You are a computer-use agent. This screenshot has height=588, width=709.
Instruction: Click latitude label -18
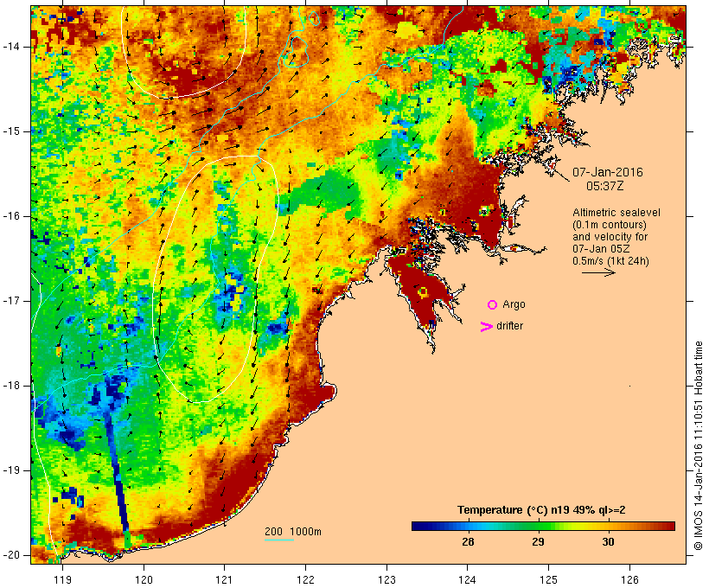point(11,386)
